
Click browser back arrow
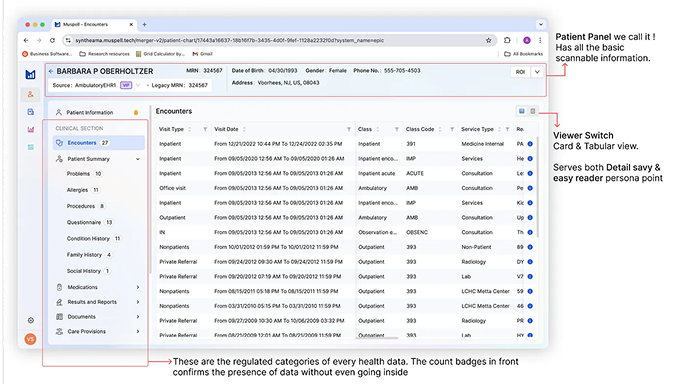click(x=26, y=40)
